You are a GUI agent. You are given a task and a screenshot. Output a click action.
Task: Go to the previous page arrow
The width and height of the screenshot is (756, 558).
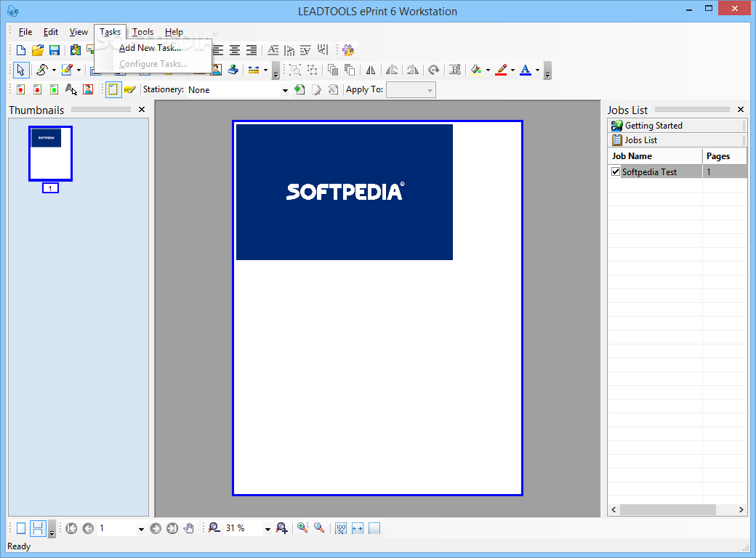(88, 529)
